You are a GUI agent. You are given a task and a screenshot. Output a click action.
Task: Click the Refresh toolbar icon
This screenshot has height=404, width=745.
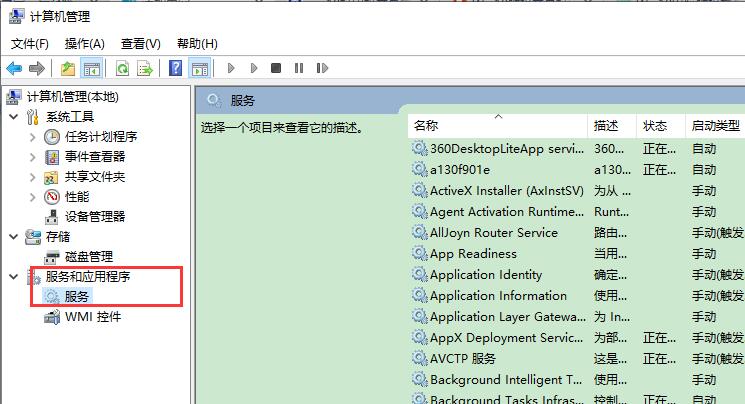click(123, 68)
